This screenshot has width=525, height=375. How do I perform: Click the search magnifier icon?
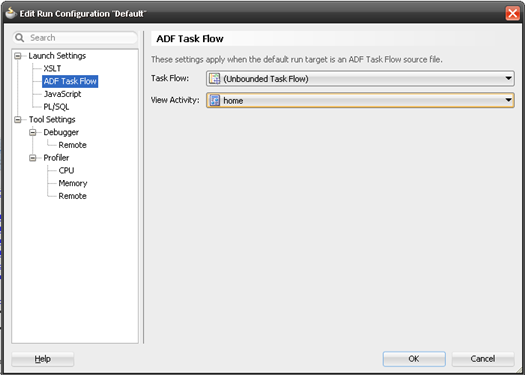tap(20, 38)
